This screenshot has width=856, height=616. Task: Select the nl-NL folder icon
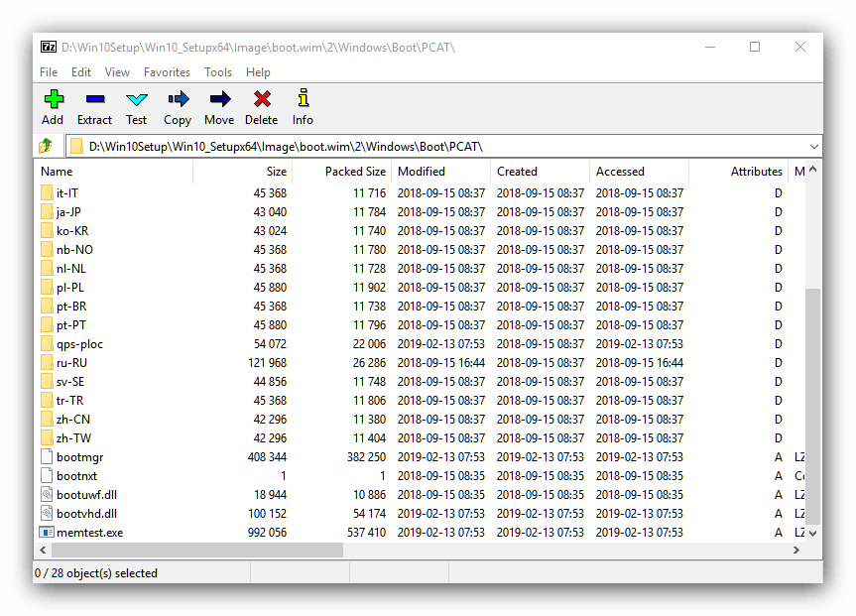click(x=47, y=268)
